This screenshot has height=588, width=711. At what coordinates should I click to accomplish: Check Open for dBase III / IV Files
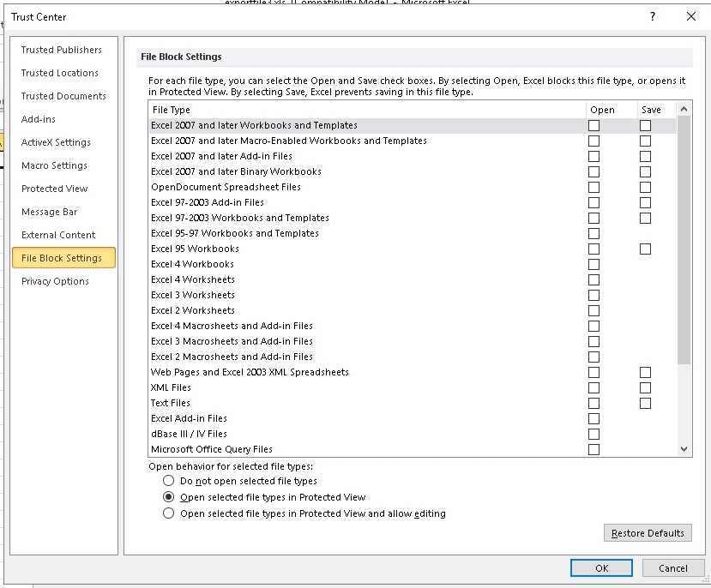[x=594, y=434]
